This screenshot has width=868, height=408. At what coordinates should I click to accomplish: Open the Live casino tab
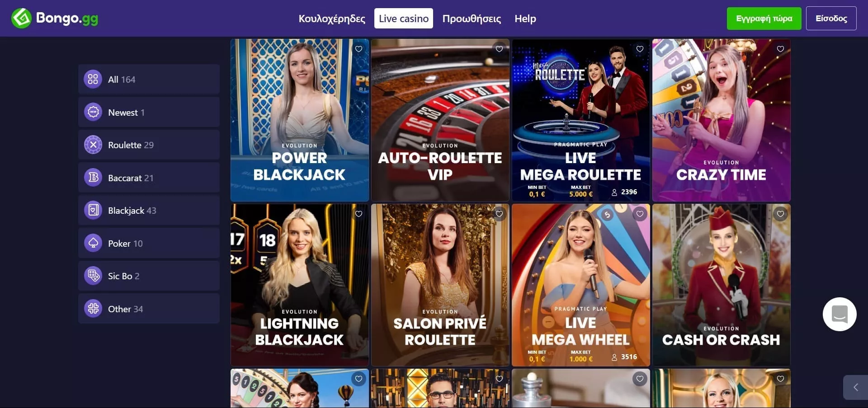tap(403, 19)
